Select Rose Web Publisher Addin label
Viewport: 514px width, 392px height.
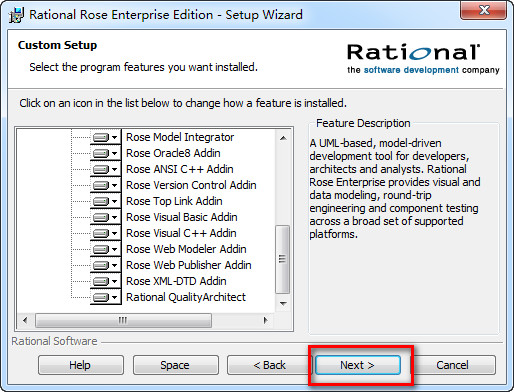tap(189, 265)
